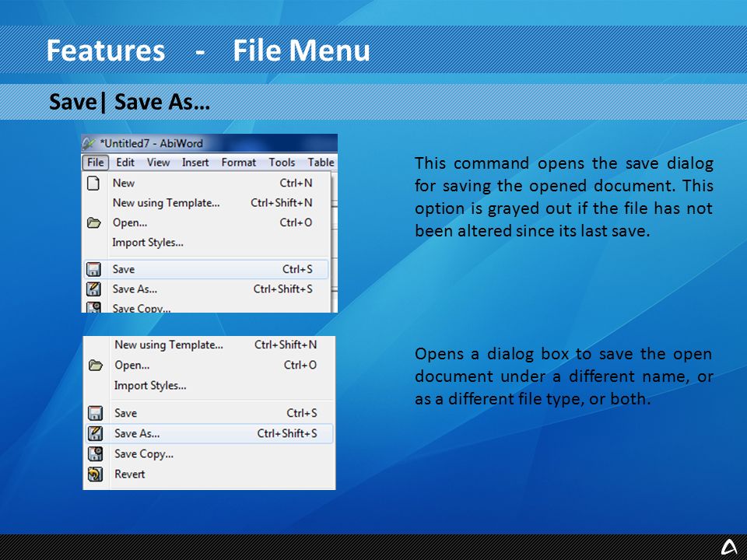Open the Insert menu
Viewport: 747px width, 560px height.
pos(195,163)
